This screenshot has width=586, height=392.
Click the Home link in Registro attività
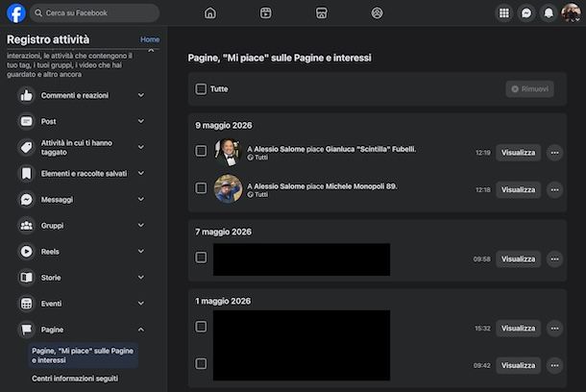[150, 39]
